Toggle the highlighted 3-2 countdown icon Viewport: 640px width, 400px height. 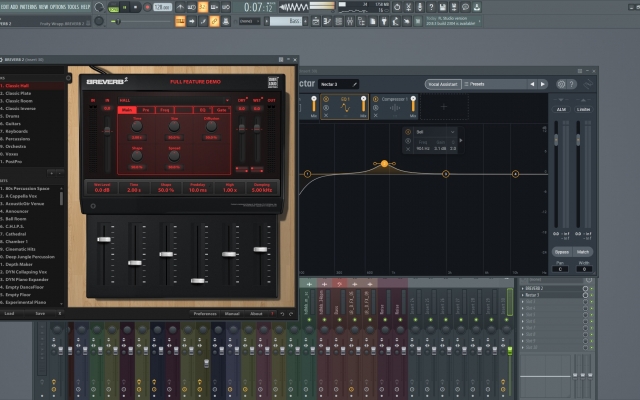(x=203, y=7)
